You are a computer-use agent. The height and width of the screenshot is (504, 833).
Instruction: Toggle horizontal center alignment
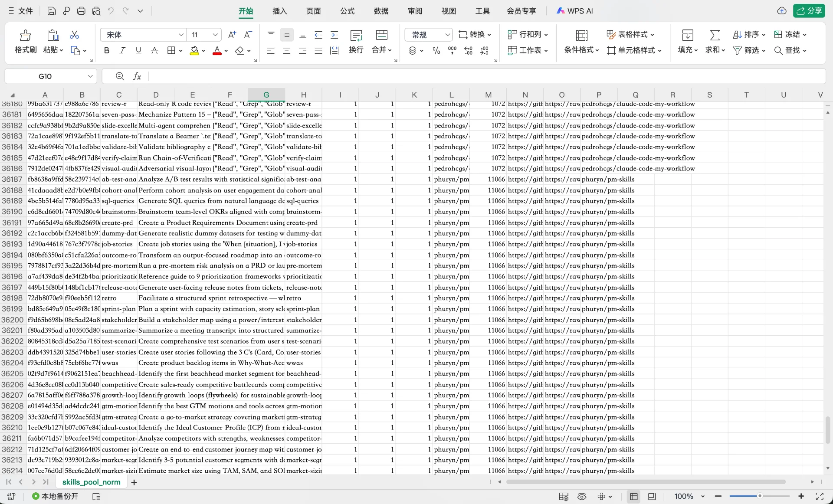287,51
